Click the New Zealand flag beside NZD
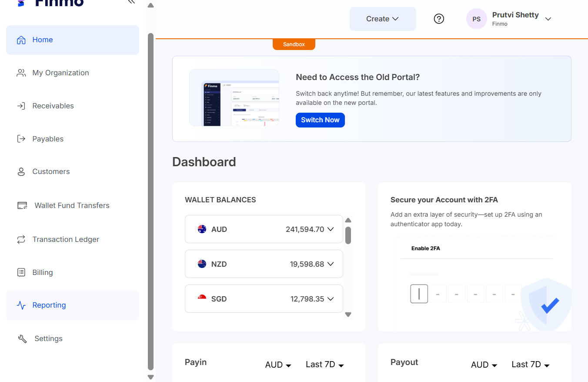Viewport: 588px width, 382px height. [202, 264]
